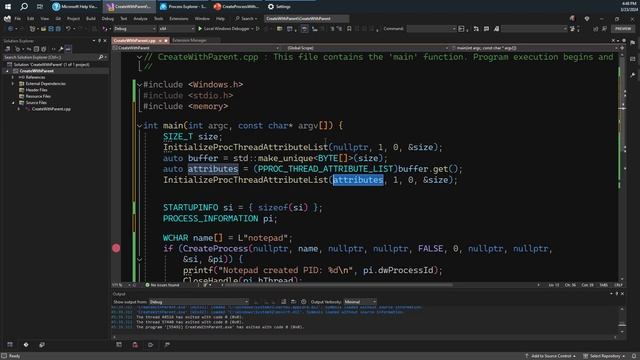Toggle pin on CreateWithParent.cpp tab
This screenshot has height=360, width=640.
[x=160, y=40]
